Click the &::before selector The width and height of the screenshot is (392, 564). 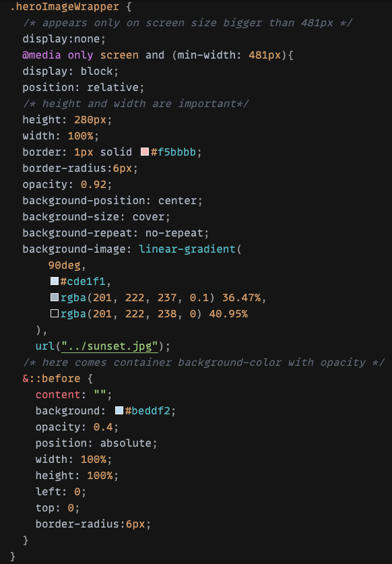pyautogui.click(x=51, y=379)
